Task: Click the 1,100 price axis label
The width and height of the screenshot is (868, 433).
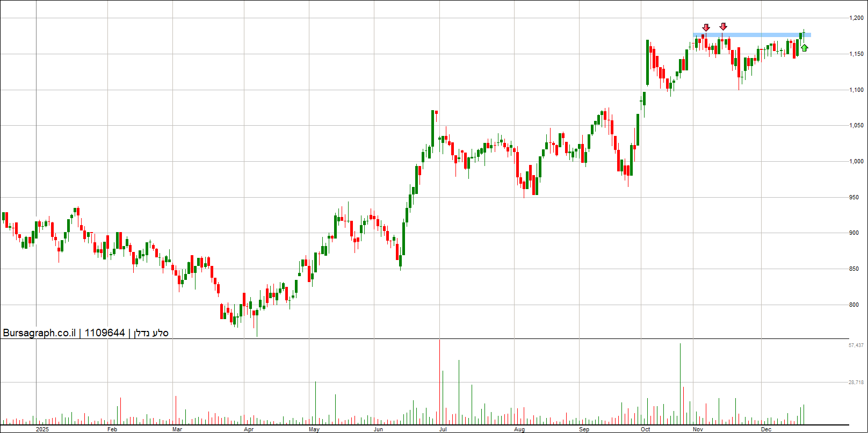Action: pos(856,90)
